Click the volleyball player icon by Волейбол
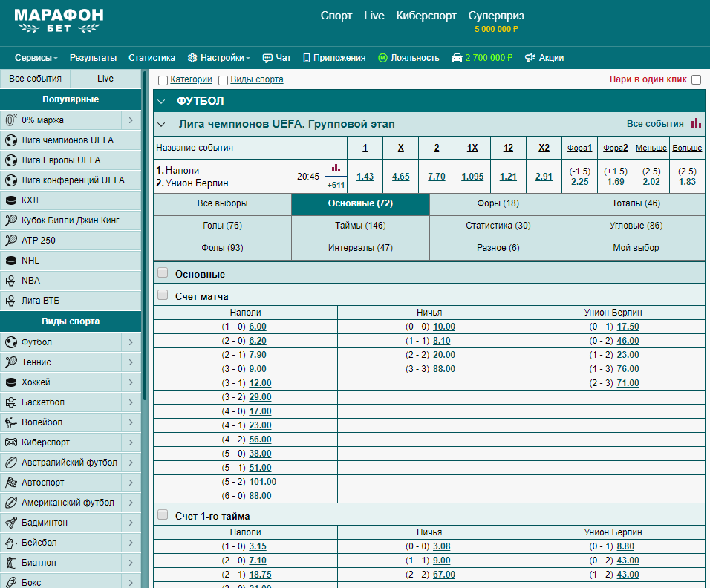The height and width of the screenshot is (588, 710). (x=11, y=422)
